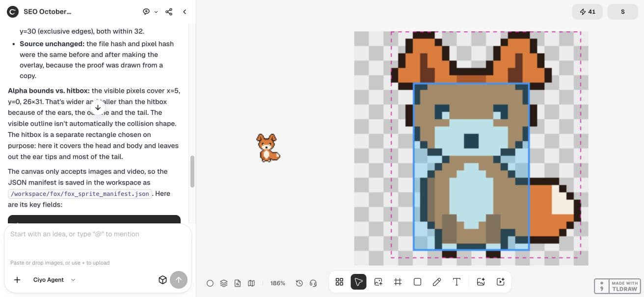Click the document search icon
644x297 pixels.
[x=238, y=283]
